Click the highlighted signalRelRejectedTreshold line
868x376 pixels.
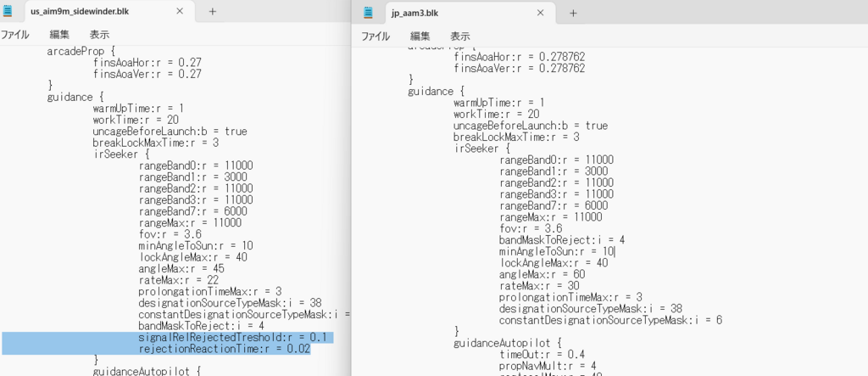[x=235, y=337]
